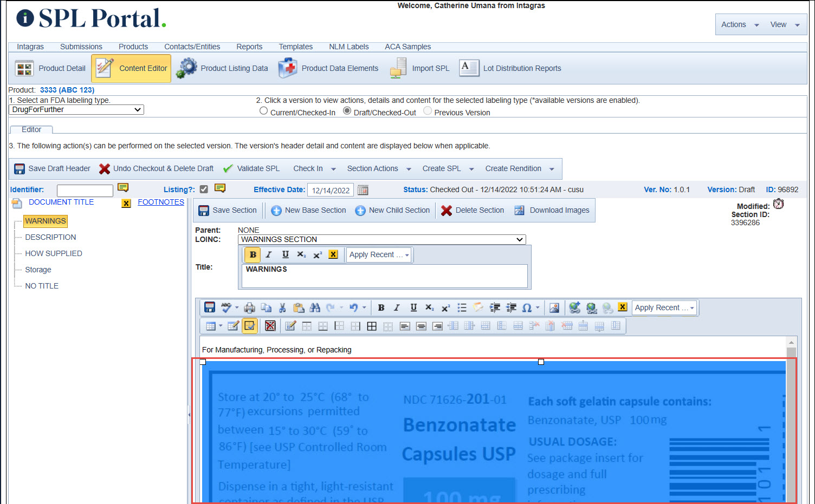Open the LOINC WARNINGS SECTION dropdown

click(x=382, y=239)
